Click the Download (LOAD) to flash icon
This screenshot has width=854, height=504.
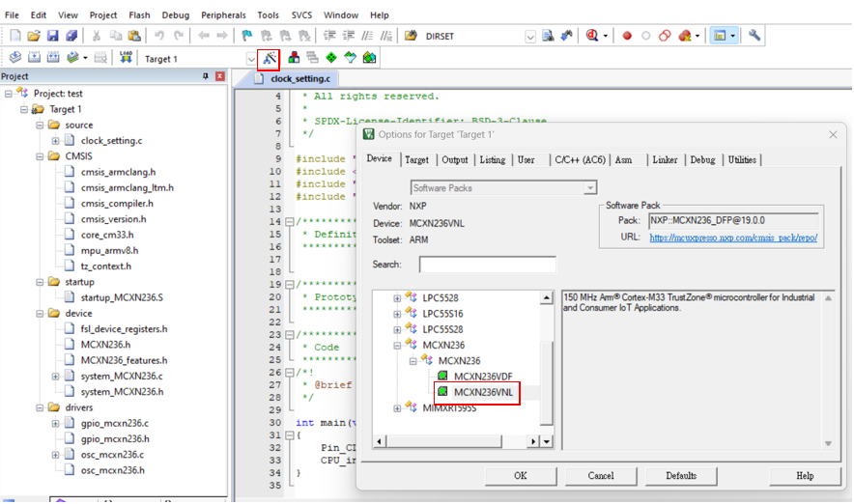(x=127, y=58)
